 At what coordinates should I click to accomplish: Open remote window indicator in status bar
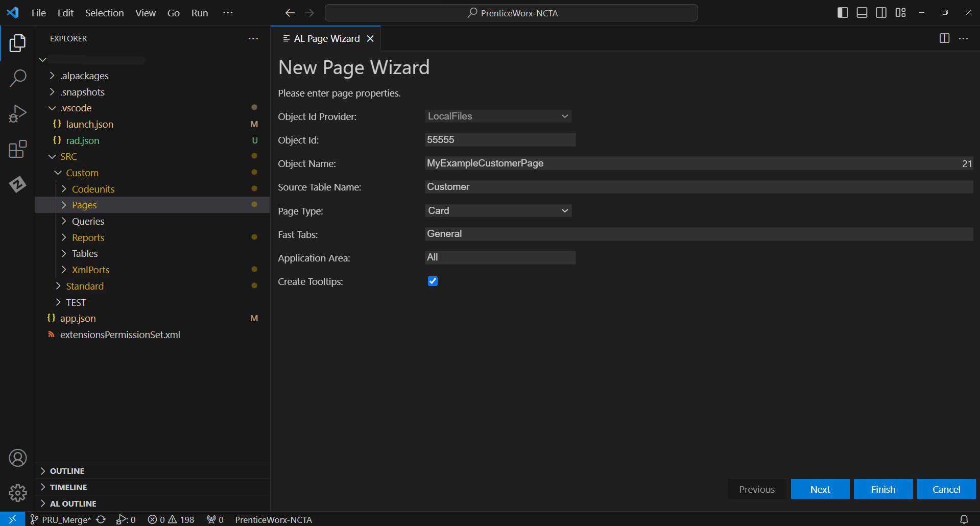click(12, 519)
